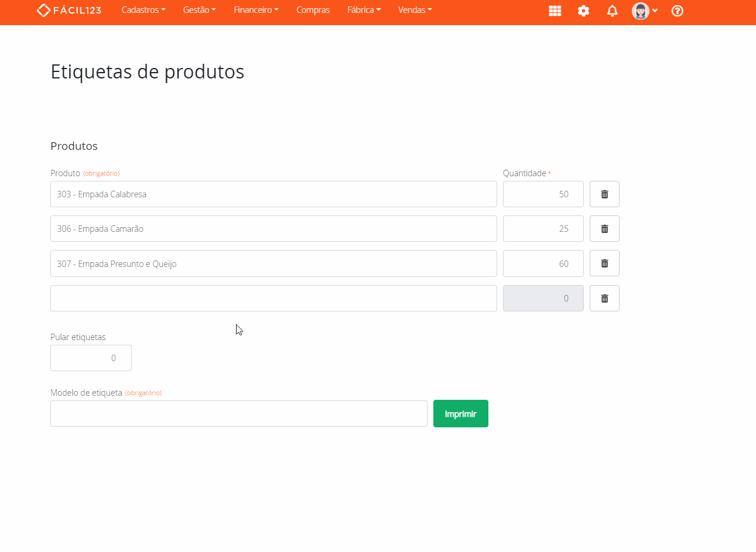Image resolution: width=756 pixels, height=552 pixels.
Task: Delete Empada Presunto e Queijo using trash icon
Action: 604,263
